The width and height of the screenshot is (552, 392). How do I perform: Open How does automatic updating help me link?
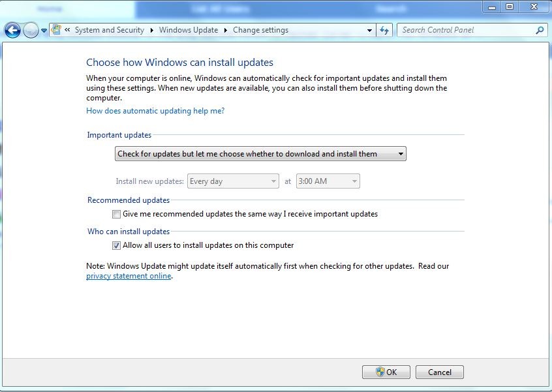tap(155, 111)
